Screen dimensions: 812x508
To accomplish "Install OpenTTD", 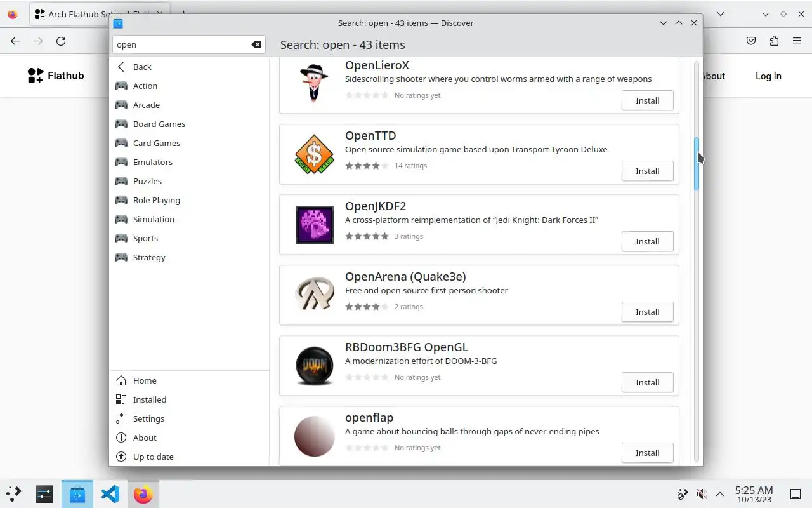I will 647,171.
